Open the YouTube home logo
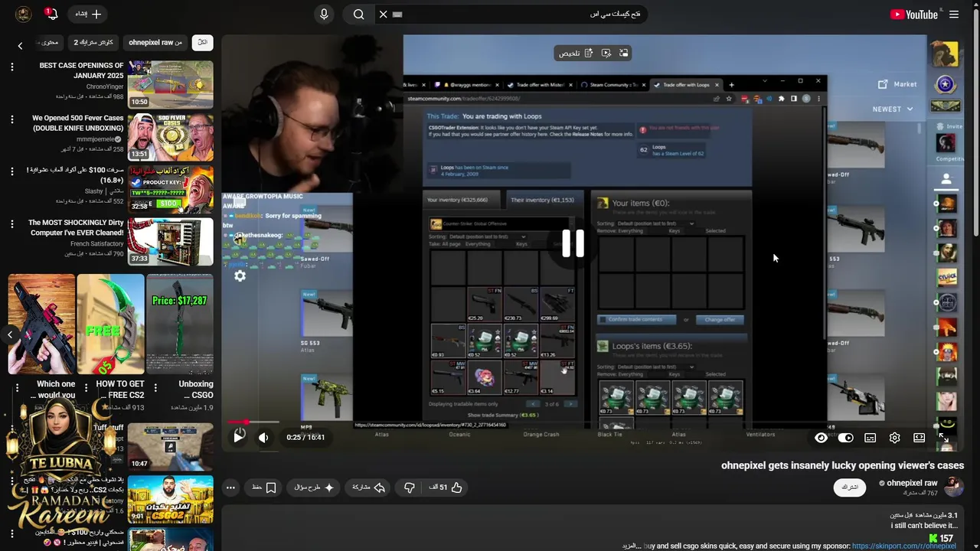Viewport: 980px width, 551px height. pos(913,15)
